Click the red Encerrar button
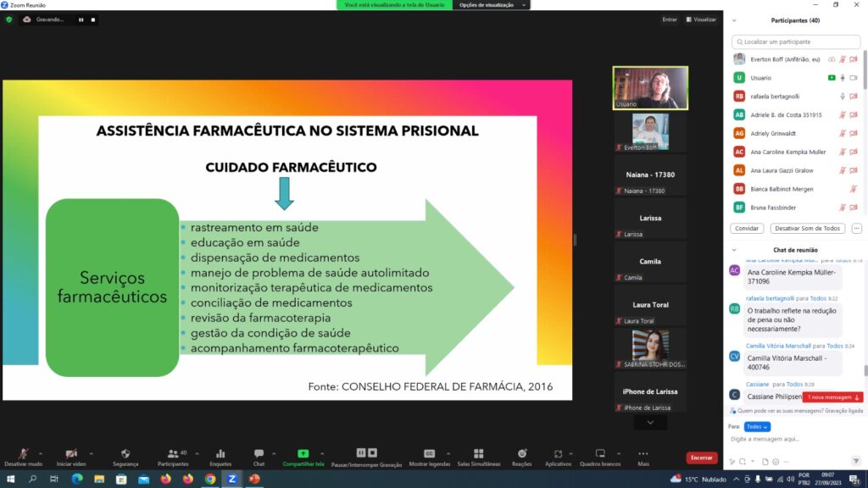868x488 pixels. tap(701, 457)
